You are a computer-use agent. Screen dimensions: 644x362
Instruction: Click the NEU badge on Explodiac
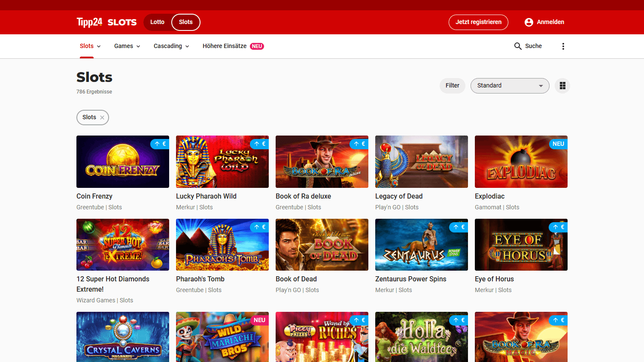[558, 144]
